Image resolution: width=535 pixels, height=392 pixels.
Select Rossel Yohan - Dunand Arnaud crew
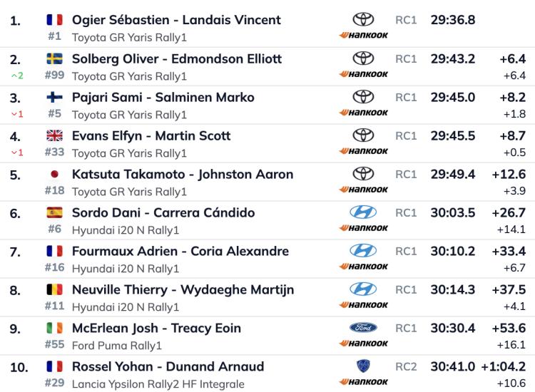[x=168, y=366]
